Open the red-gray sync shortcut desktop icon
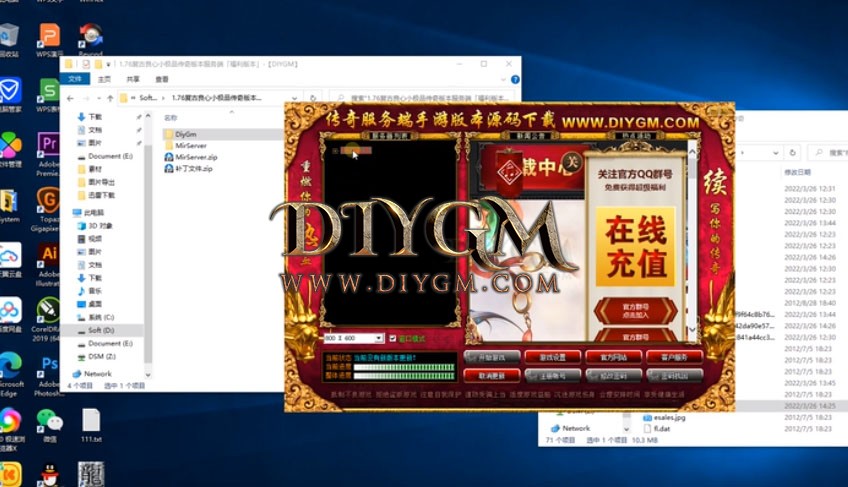 [90, 39]
